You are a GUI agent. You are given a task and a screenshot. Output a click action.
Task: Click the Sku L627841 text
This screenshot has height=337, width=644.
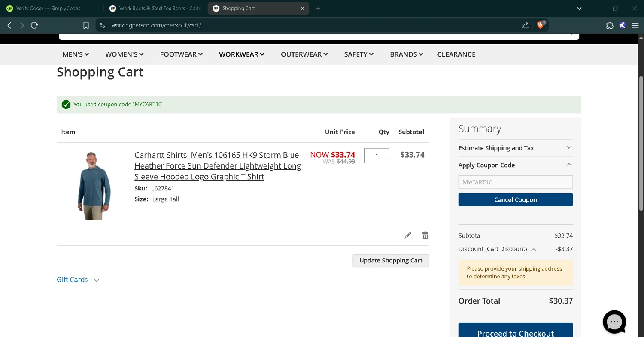coord(154,188)
